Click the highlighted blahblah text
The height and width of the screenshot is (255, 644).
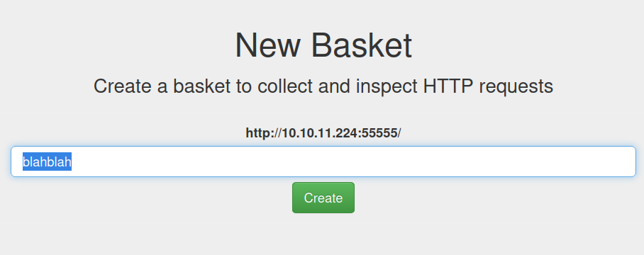(47, 161)
